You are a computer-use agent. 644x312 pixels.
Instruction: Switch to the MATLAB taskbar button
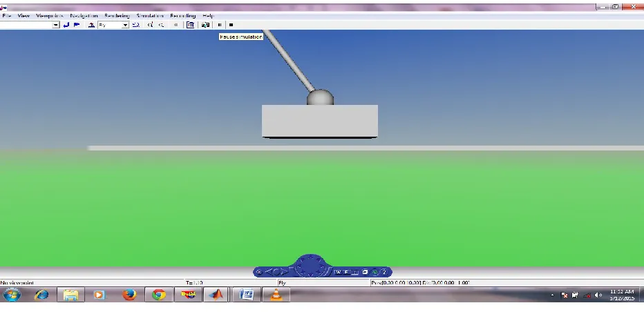tap(216, 295)
